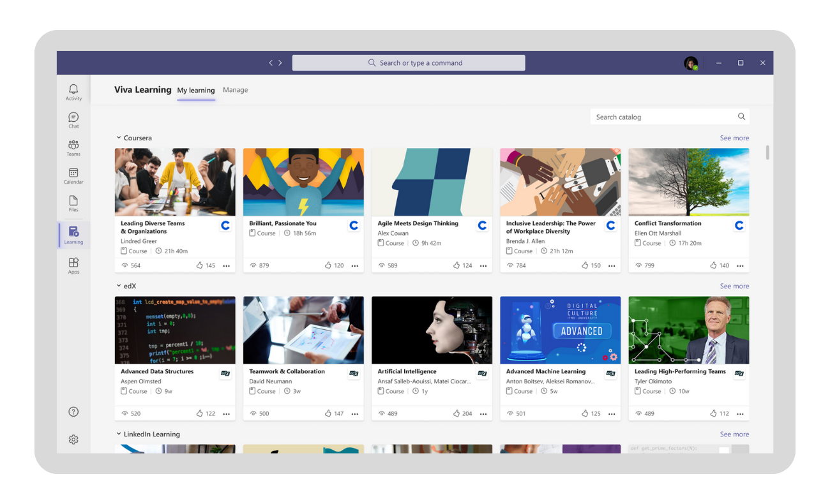Open more options for Teamwork & Collaboration

[355, 414]
